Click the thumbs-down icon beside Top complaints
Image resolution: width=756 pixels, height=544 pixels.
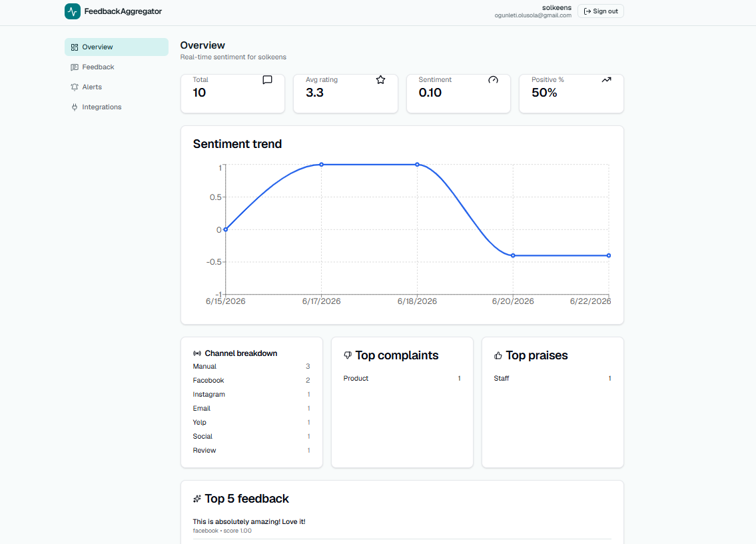(x=348, y=355)
